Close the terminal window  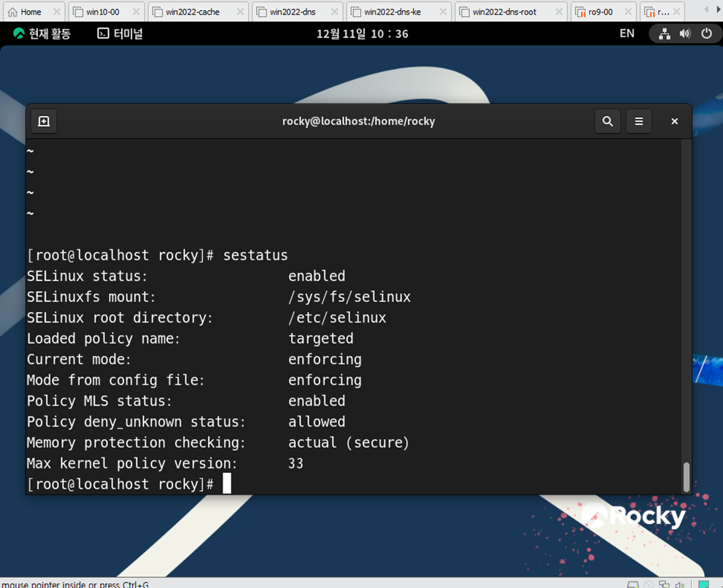click(x=674, y=121)
